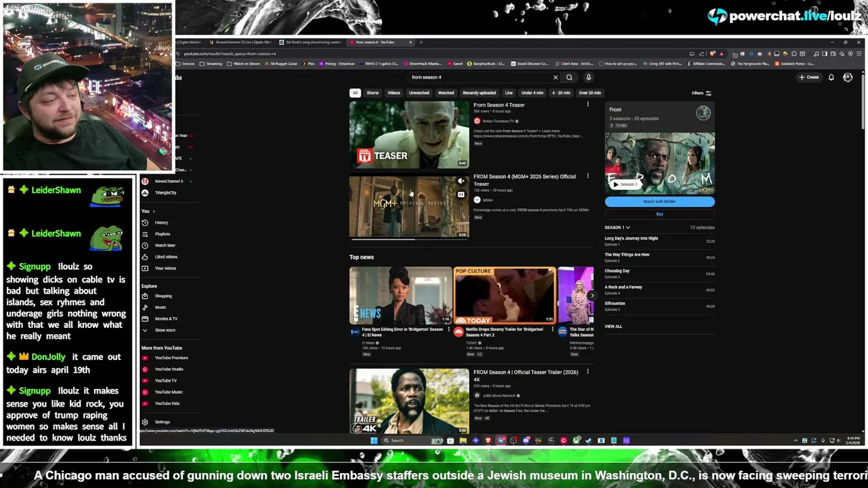Open the notifications bell
Viewport: 868px width, 488px height.
tap(831, 77)
